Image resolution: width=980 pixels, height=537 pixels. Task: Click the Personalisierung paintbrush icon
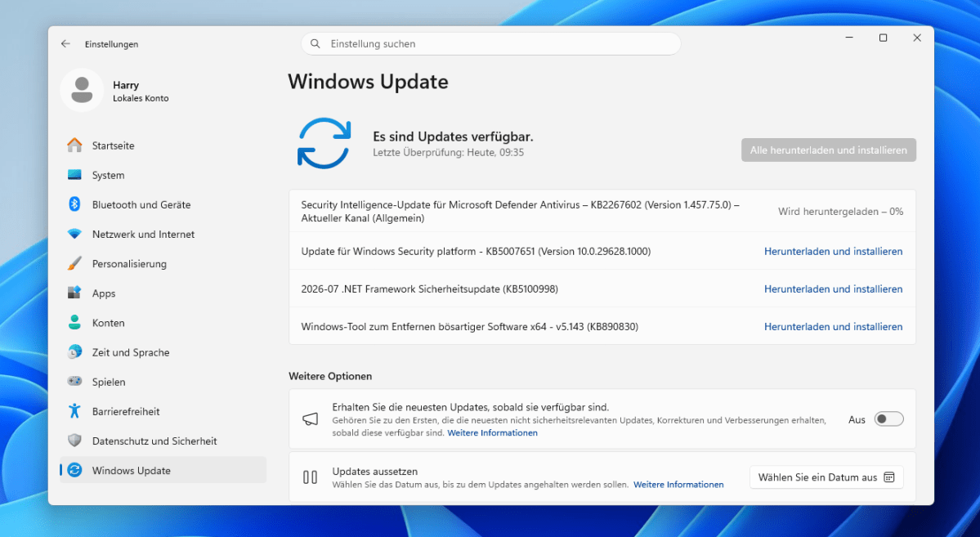[x=74, y=263]
